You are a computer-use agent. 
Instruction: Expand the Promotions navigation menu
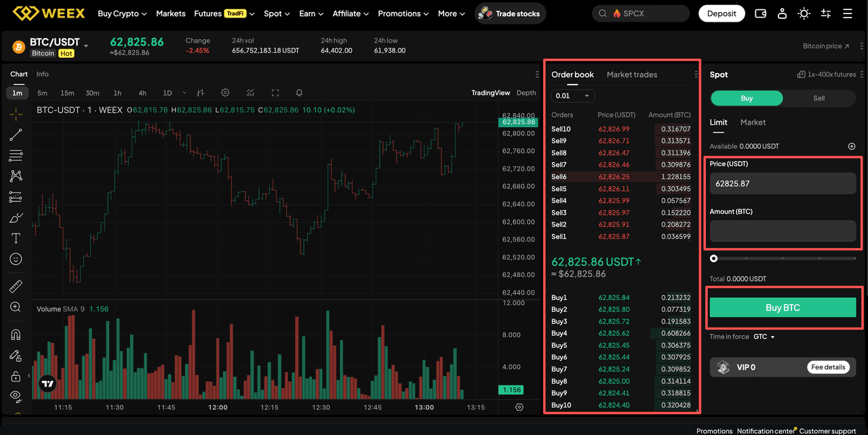[x=403, y=14]
